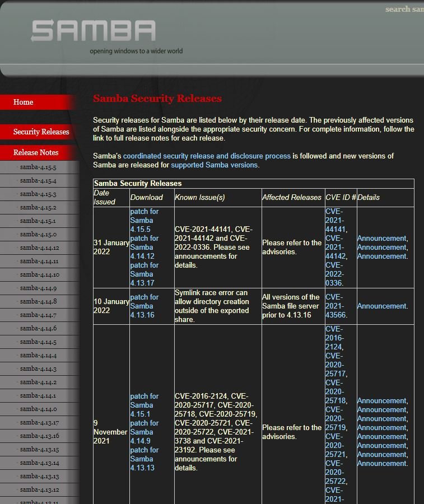Open CVE-2020-25718 ID link
The height and width of the screenshot is (504, 424).
(x=336, y=392)
